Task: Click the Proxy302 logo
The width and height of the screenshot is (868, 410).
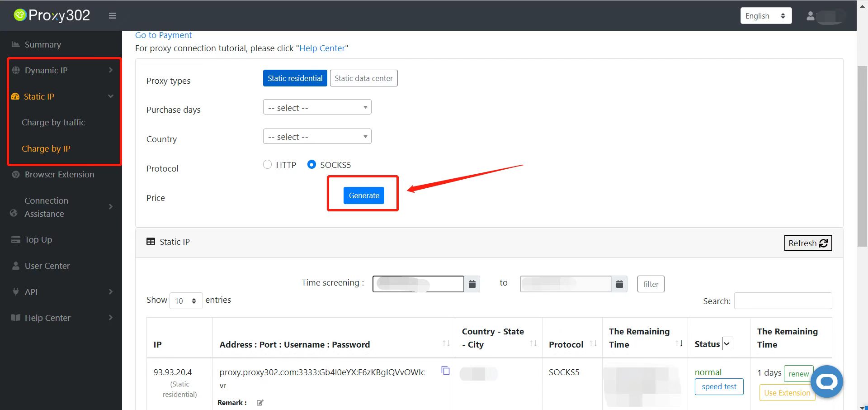Action: pyautogui.click(x=52, y=15)
